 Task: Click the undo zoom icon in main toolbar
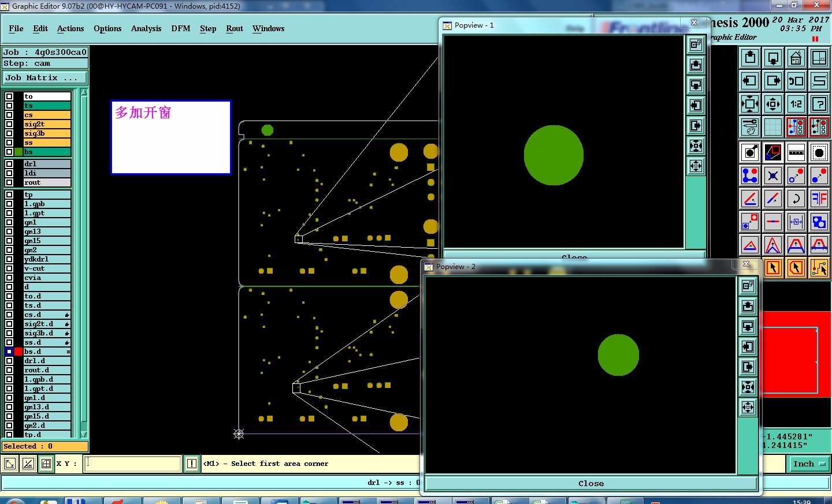(796, 81)
